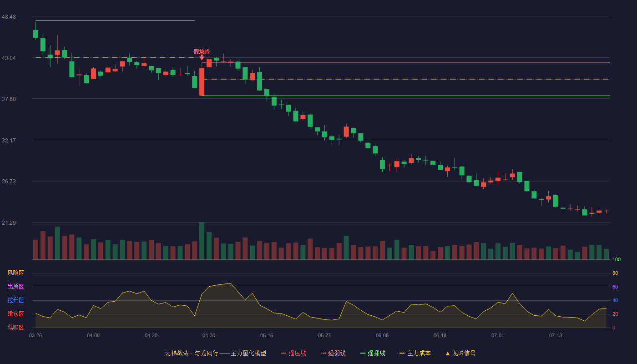Click the tallest green volume bar

(202, 241)
